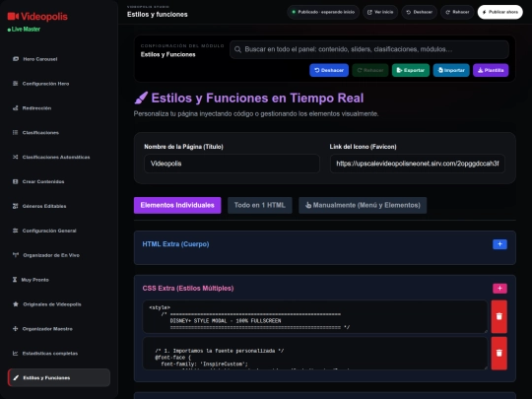
Task: Open Crear Contenidos section
Action: (x=58, y=181)
